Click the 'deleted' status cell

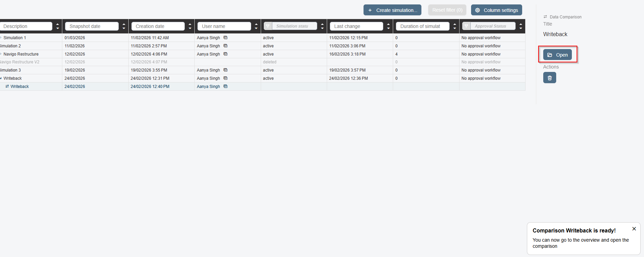coord(270,62)
